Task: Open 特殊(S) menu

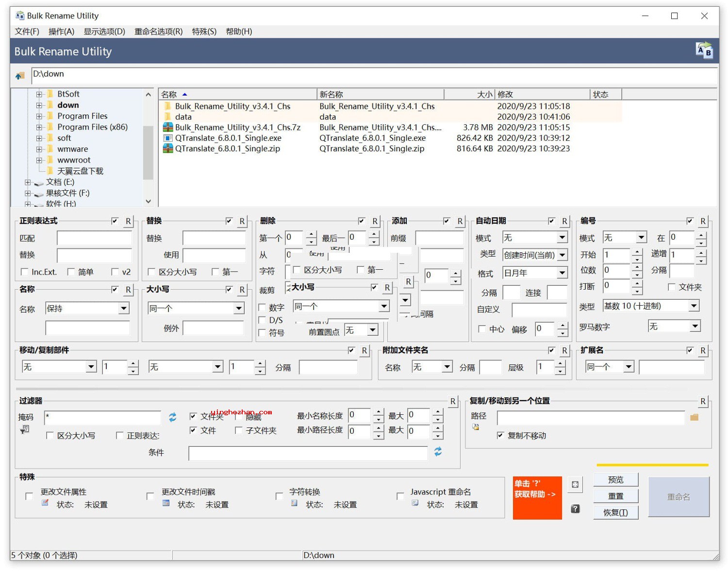Action: point(204,32)
